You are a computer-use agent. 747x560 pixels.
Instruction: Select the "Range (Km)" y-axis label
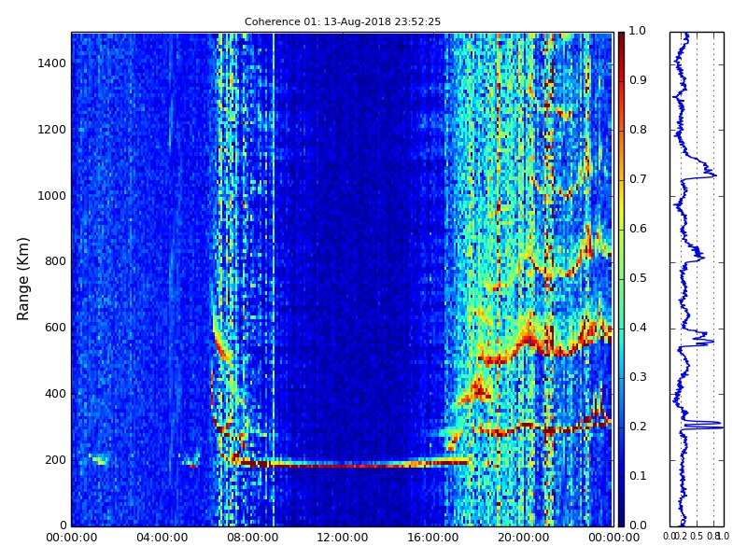coord(22,279)
